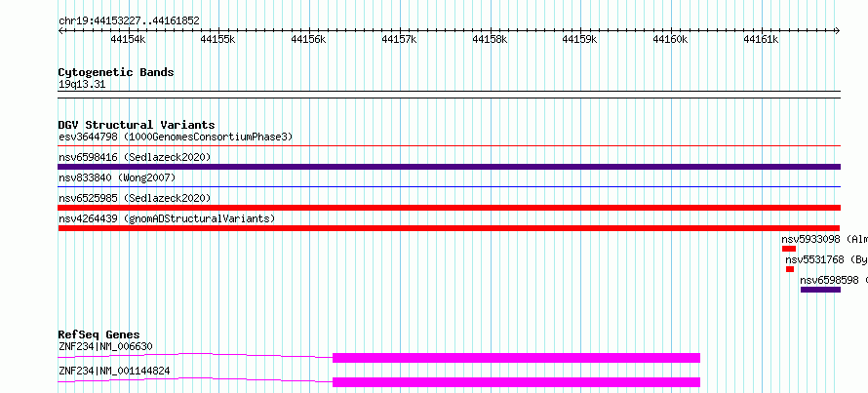Click the 44161k ruler tick label

[x=761, y=39]
